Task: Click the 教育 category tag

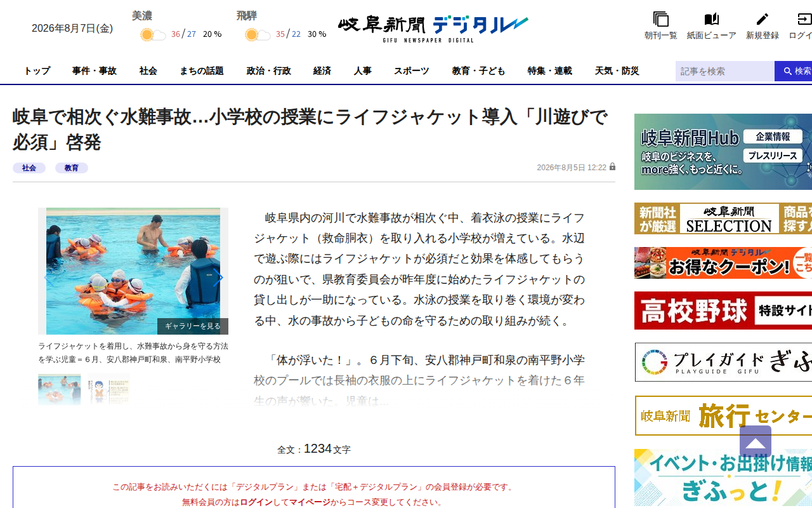Action: [72, 168]
